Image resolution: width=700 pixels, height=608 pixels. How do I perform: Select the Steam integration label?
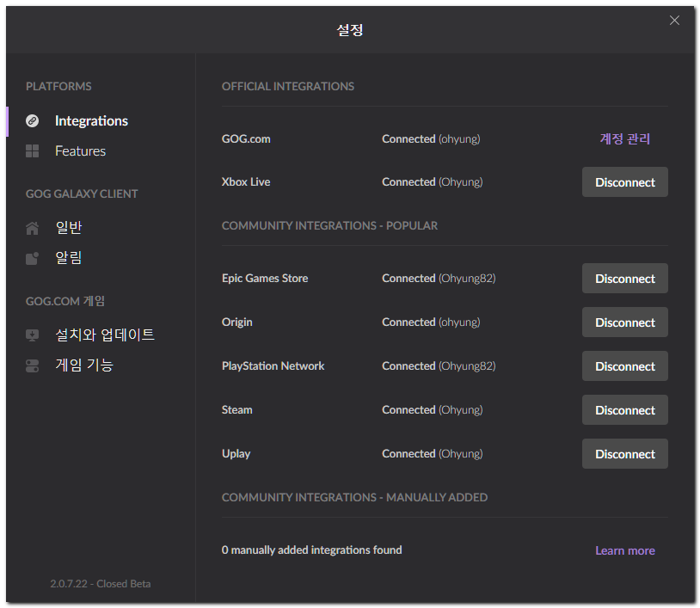pos(237,410)
